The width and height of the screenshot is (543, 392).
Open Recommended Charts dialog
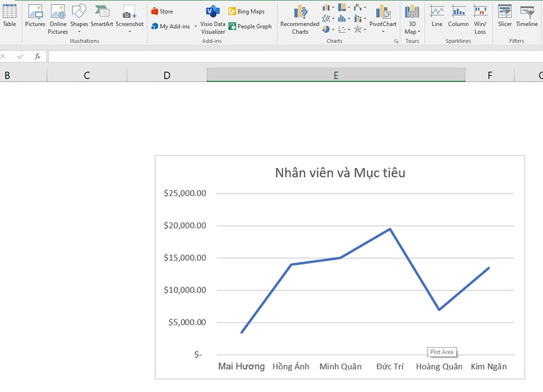(x=300, y=20)
